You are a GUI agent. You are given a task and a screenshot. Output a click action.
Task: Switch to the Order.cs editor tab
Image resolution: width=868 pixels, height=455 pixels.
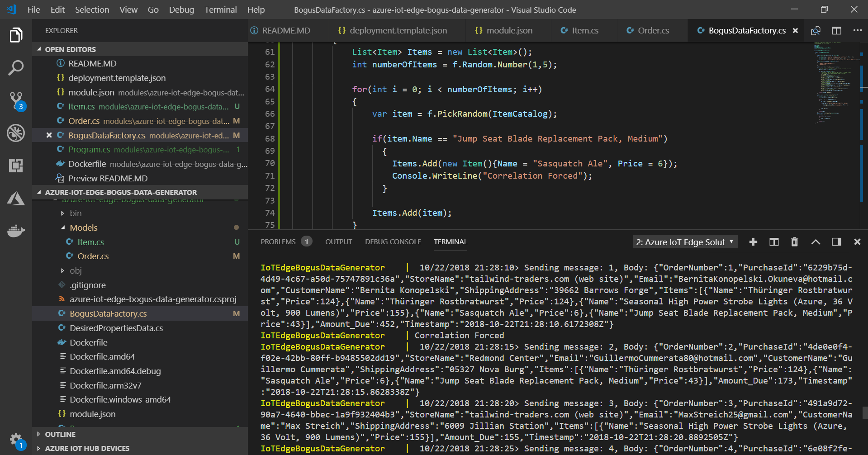tap(653, 31)
